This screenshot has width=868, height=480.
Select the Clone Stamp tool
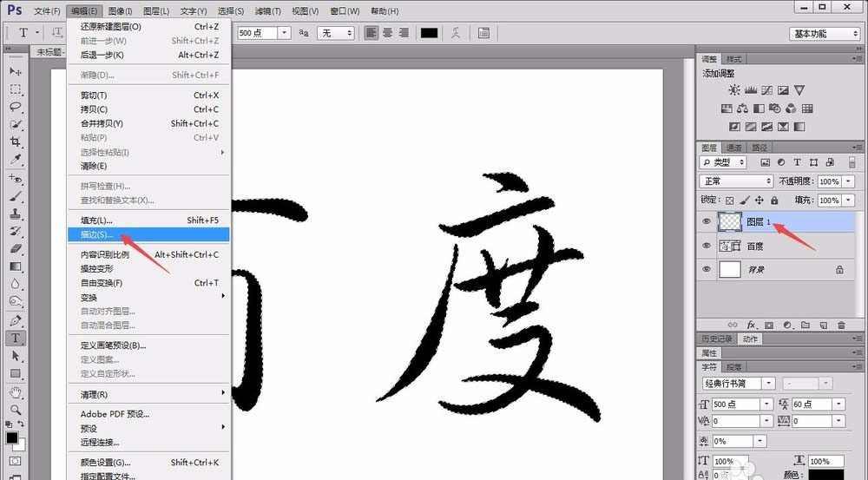16,214
